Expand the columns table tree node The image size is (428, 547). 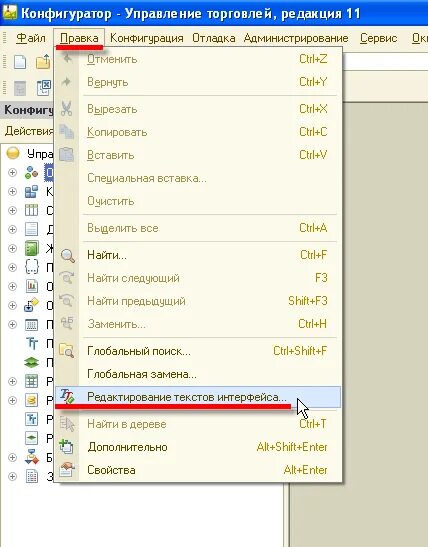[13, 210]
